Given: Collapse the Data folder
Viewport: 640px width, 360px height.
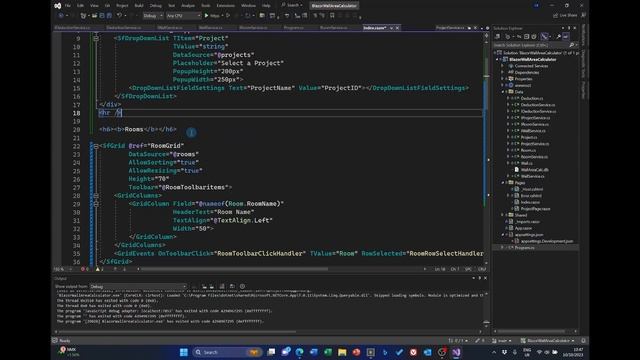Looking at the screenshot, I should click(502, 92).
